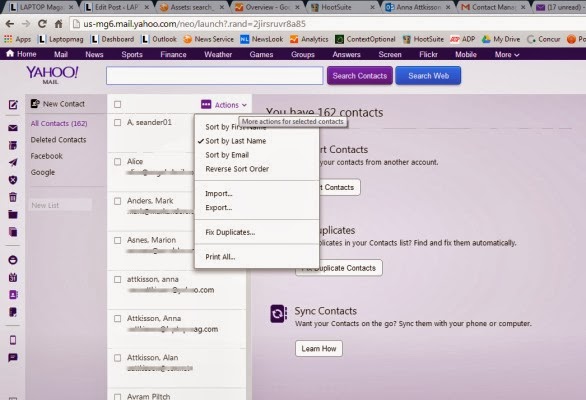Check the Attkisson, Alan checkbox
The height and width of the screenshot is (400, 586).
pos(117,358)
